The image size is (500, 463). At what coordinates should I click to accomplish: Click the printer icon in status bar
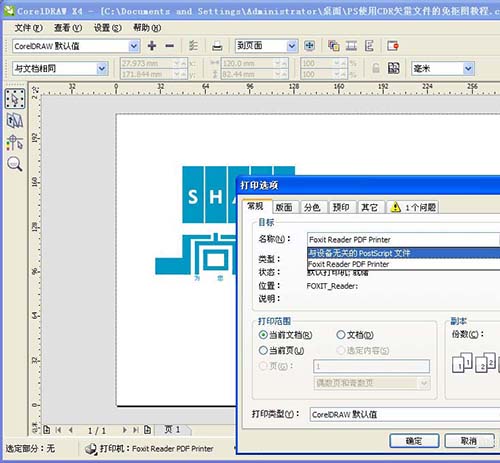(x=91, y=449)
